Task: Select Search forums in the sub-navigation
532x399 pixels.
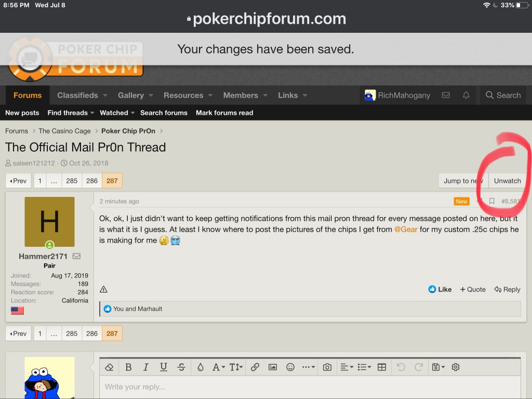Action: coord(164,113)
